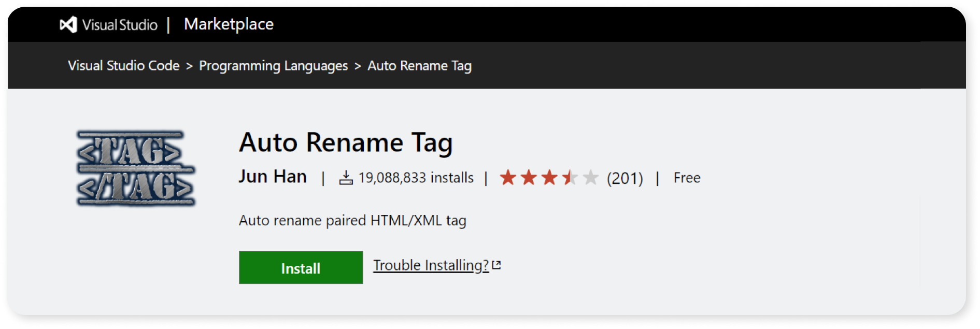Viewport: 980px width, 329px height.
Task: Click the star rating widget
Action: coord(549,178)
